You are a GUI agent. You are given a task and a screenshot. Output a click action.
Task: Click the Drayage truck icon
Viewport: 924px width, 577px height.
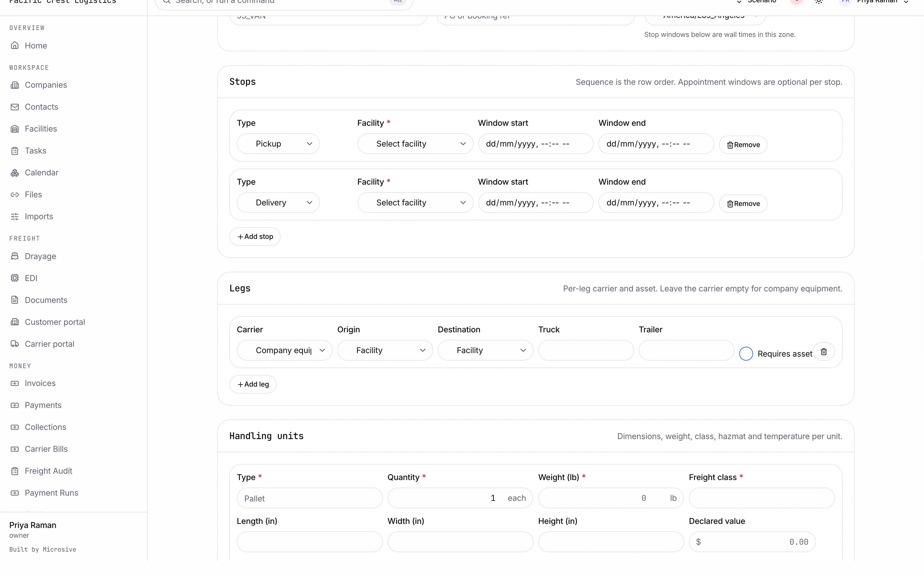[14, 256]
